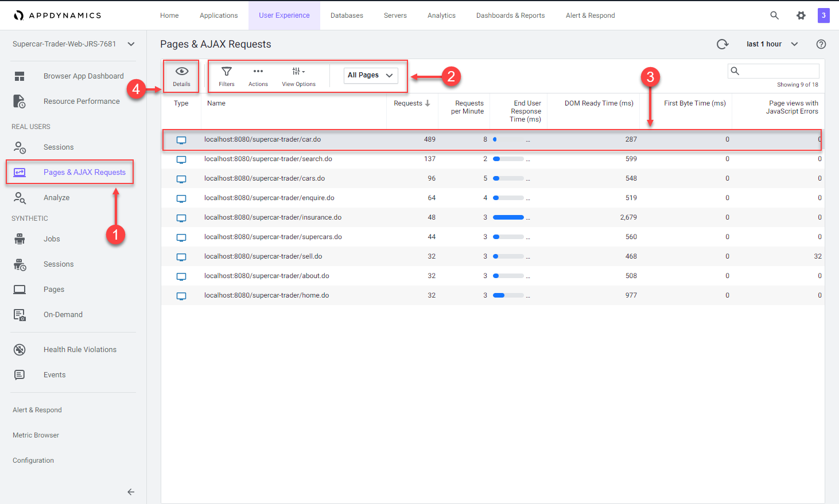The height and width of the screenshot is (504, 839).
Task: Click the 32 JavaScript errors value for sell.do
Action: [818, 256]
